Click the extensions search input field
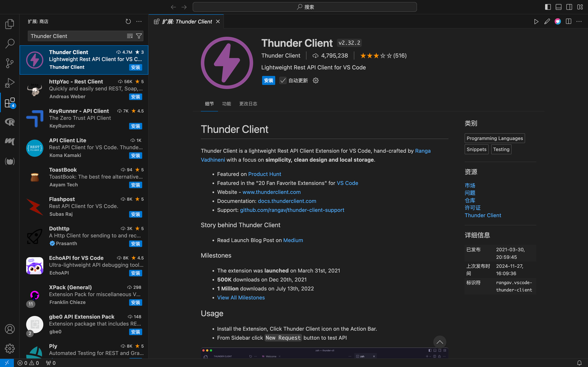This screenshot has width=588, height=367. click(77, 36)
